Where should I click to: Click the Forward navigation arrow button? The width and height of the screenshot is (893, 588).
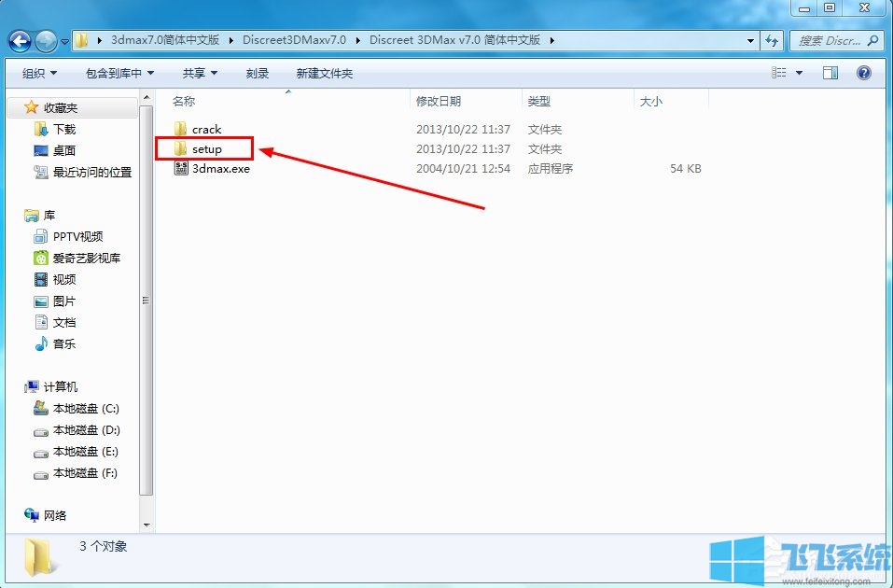(x=46, y=41)
